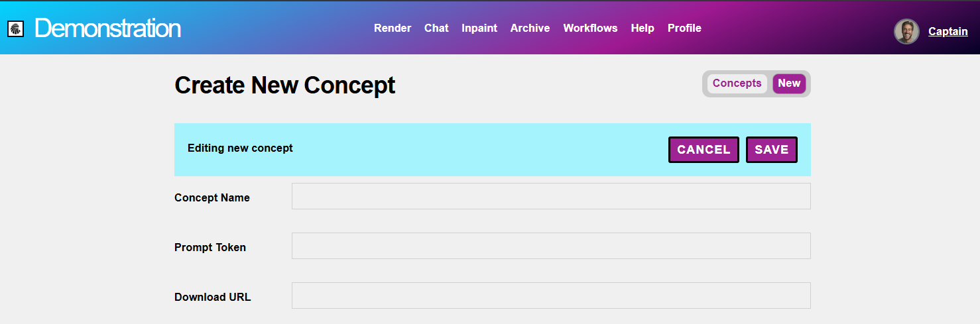Viewport: 980px width, 324px height.
Task: Switch to the Concepts tab
Action: pyautogui.click(x=737, y=83)
